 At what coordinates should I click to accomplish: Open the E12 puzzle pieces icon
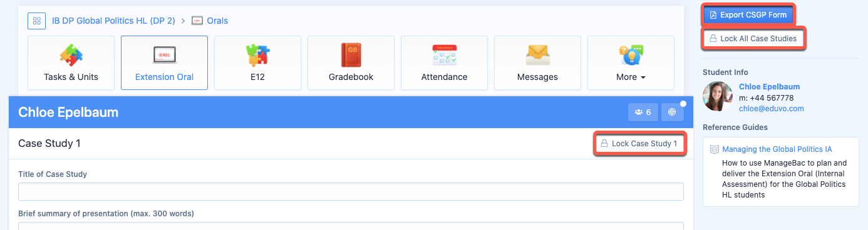[257, 56]
